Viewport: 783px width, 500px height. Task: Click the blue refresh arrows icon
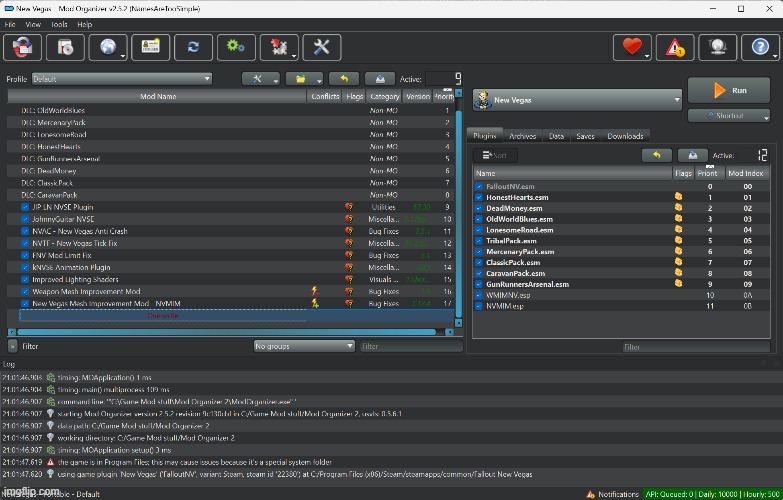[194, 47]
